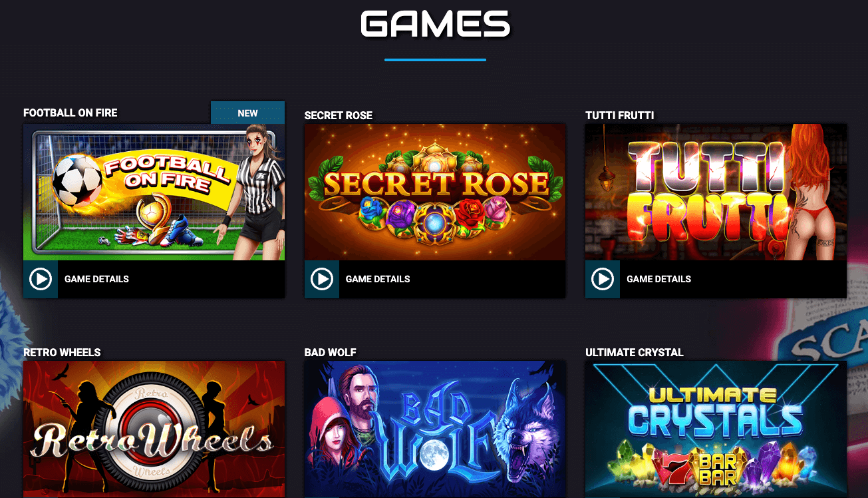Open Football On Fire game details
The image size is (868, 498).
pyautogui.click(x=96, y=279)
